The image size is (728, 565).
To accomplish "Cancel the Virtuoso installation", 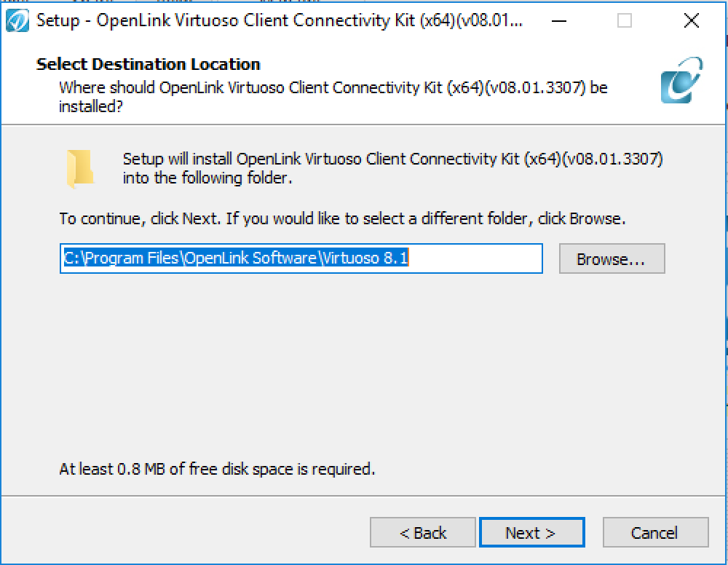I will click(656, 532).
